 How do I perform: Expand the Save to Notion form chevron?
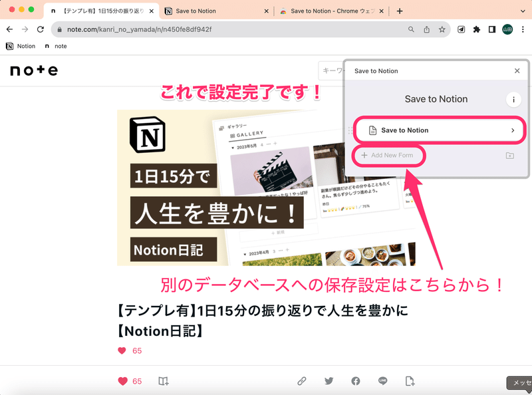click(x=513, y=130)
